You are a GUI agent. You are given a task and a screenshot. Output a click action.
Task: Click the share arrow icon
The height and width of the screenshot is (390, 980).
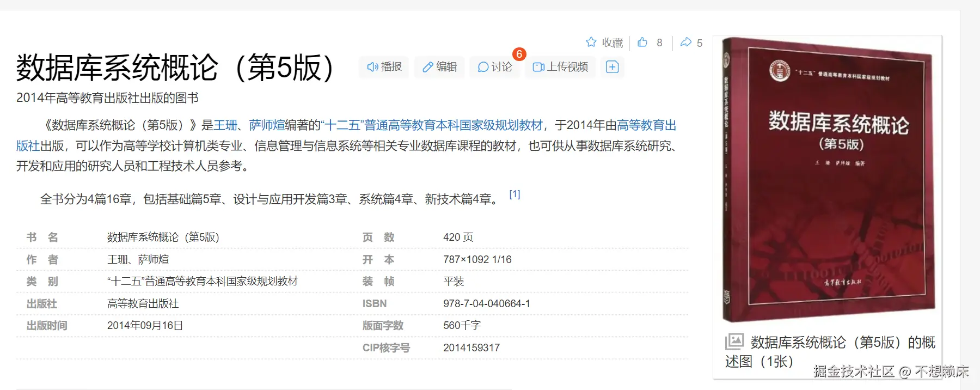coord(686,42)
